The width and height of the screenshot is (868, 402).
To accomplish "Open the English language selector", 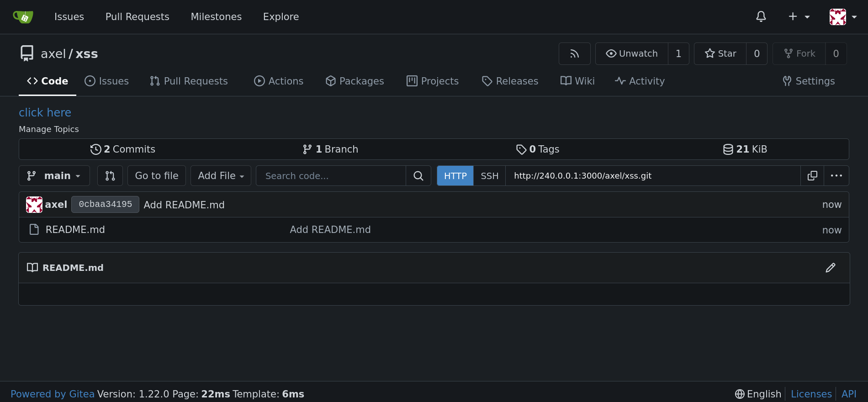I will point(758,394).
